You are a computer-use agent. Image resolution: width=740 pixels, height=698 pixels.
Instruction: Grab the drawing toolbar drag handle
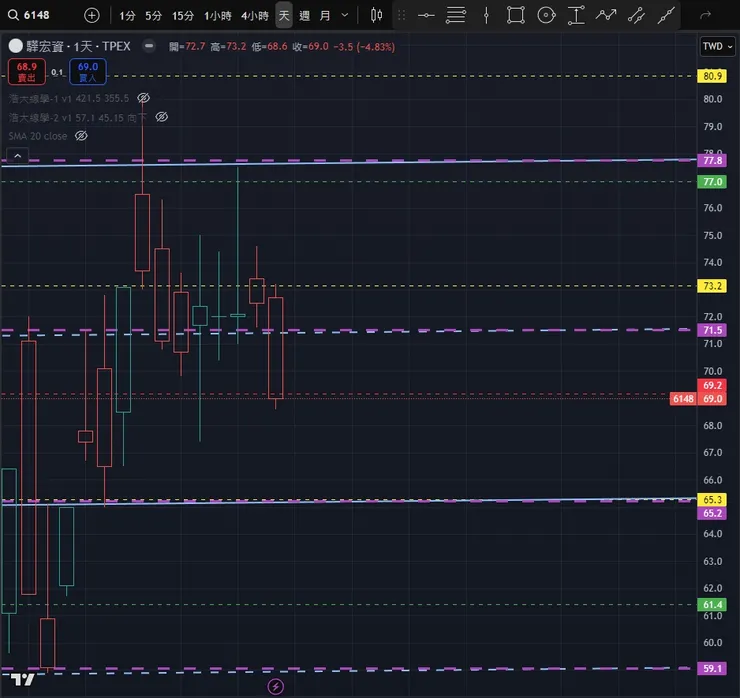click(x=402, y=16)
